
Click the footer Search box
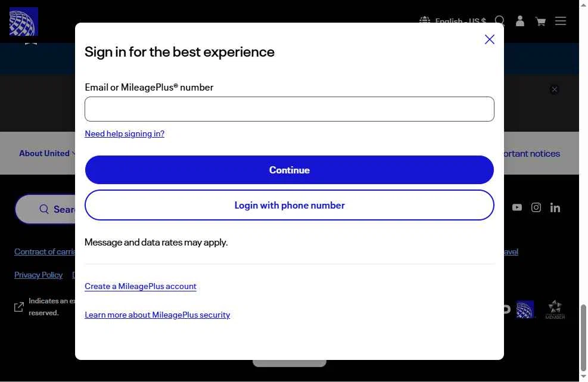45,209
